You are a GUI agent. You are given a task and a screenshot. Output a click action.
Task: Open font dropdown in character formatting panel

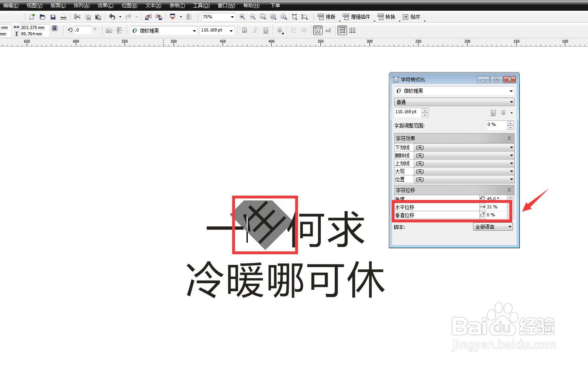(x=511, y=91)
